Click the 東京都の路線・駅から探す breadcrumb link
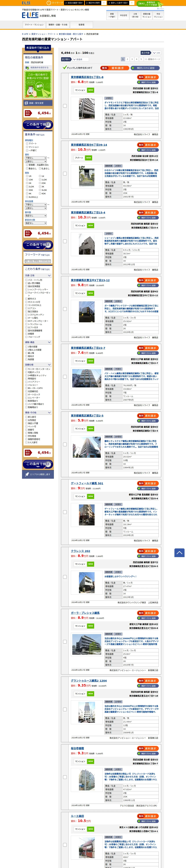The width and height of the screenshot is (186, 868). pyautogui.click(x=71, y=34)
